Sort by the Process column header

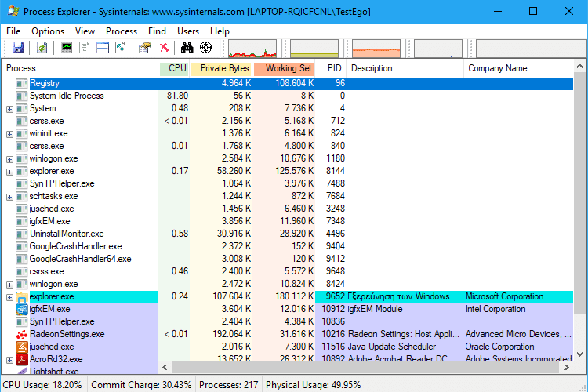(x=80, y=68)
